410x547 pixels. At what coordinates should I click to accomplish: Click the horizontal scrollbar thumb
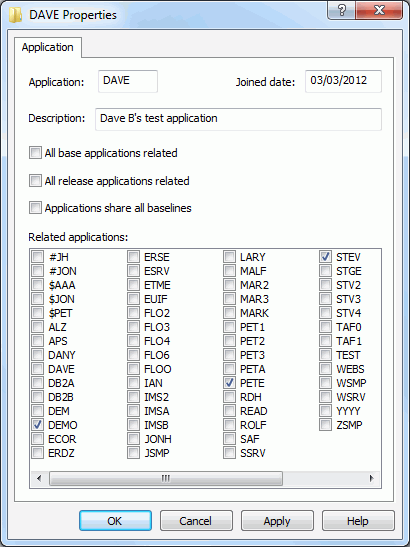(166, 478)
